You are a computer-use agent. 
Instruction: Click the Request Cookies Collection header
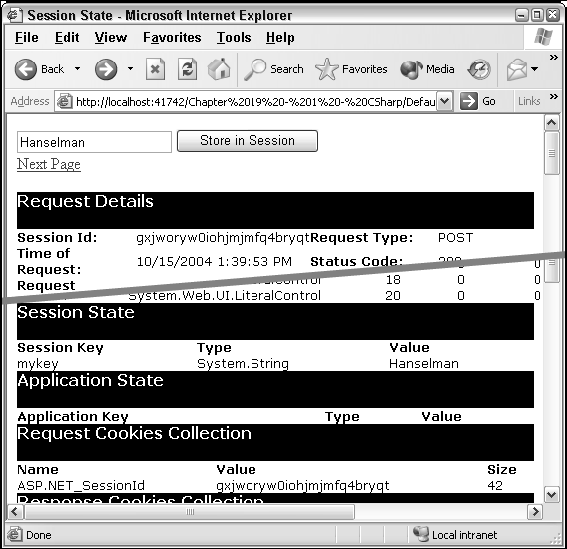point(275,442)
